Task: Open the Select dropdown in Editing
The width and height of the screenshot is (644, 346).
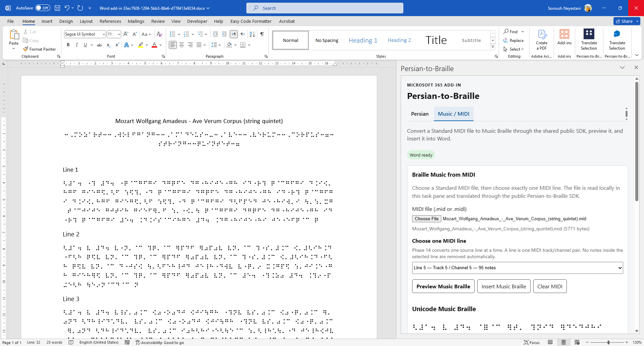Action: pos(514,49)
